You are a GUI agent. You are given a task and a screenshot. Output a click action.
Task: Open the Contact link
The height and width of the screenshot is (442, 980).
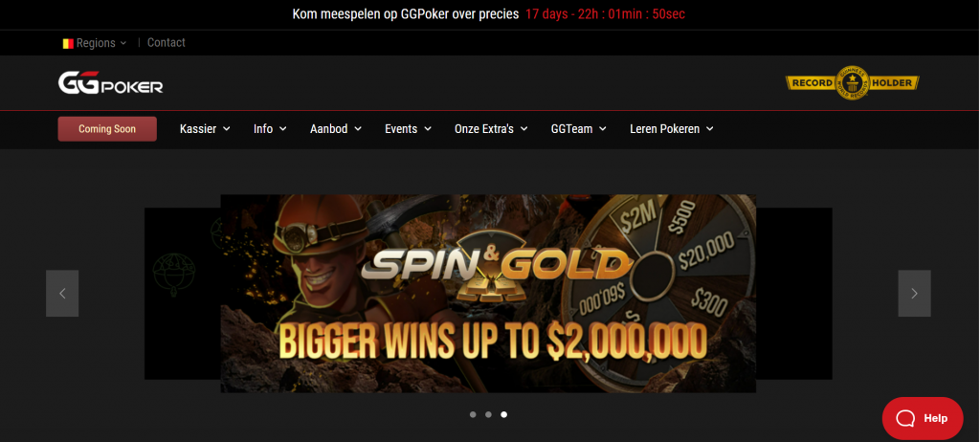(x=167, y=42)
